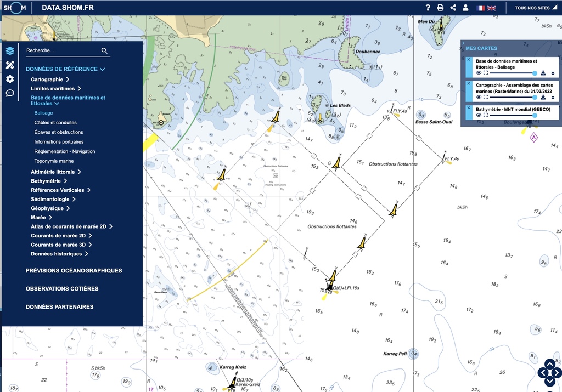This screenshot has height=392, width=562.
Task: Expand the Altimétrie littorale category
Action: point(56,172)
